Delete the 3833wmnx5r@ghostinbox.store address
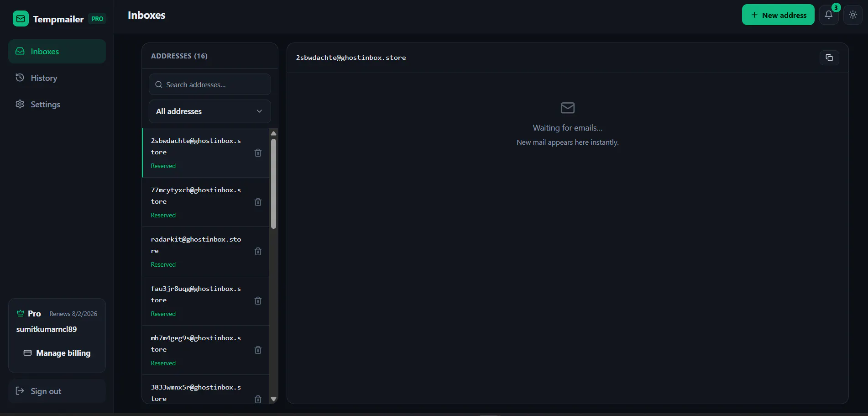The height and width of the screenshot is (416, 868). click(258, 399)
